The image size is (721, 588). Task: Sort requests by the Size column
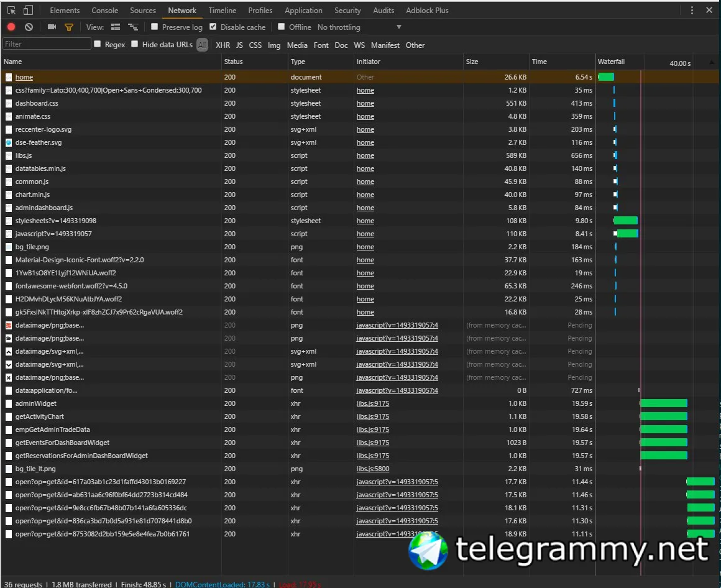[x=472, y=62]
